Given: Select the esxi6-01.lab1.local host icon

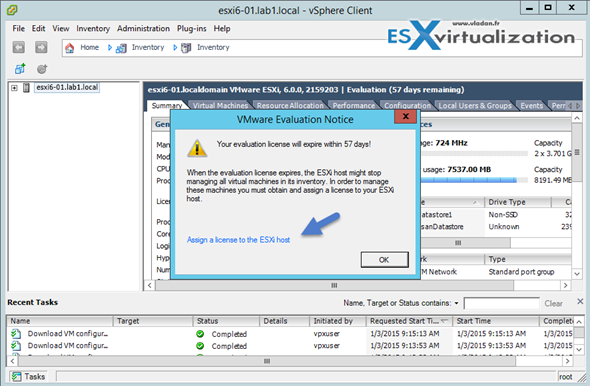Looking at the screenshot, I should 26,88.
